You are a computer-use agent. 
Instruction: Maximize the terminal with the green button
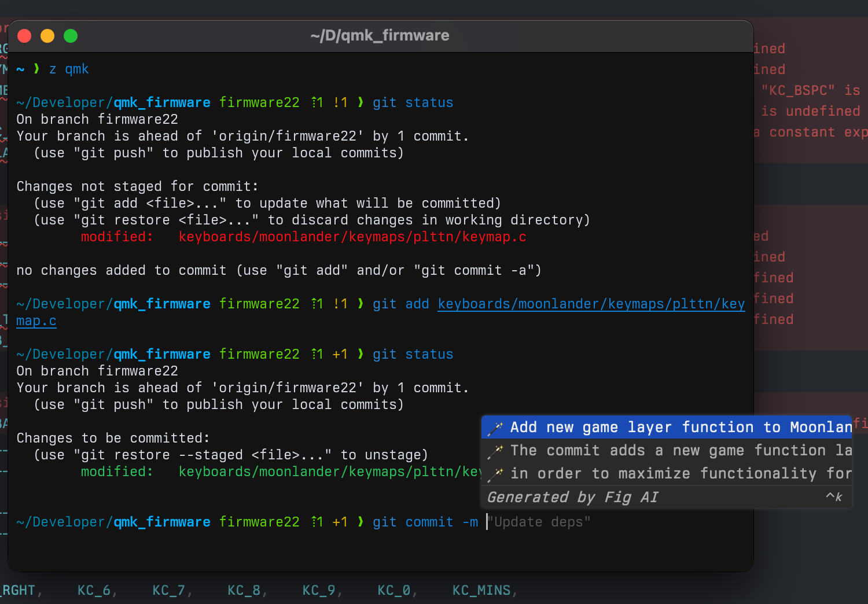[71, 36]
